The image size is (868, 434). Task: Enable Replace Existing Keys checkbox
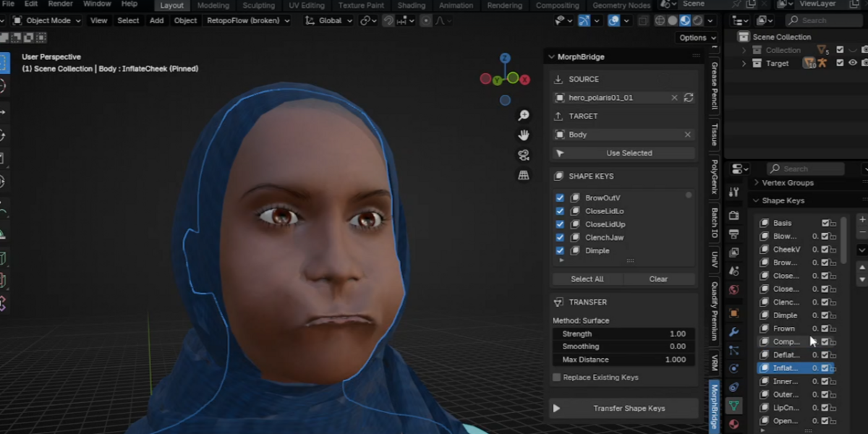557,378
